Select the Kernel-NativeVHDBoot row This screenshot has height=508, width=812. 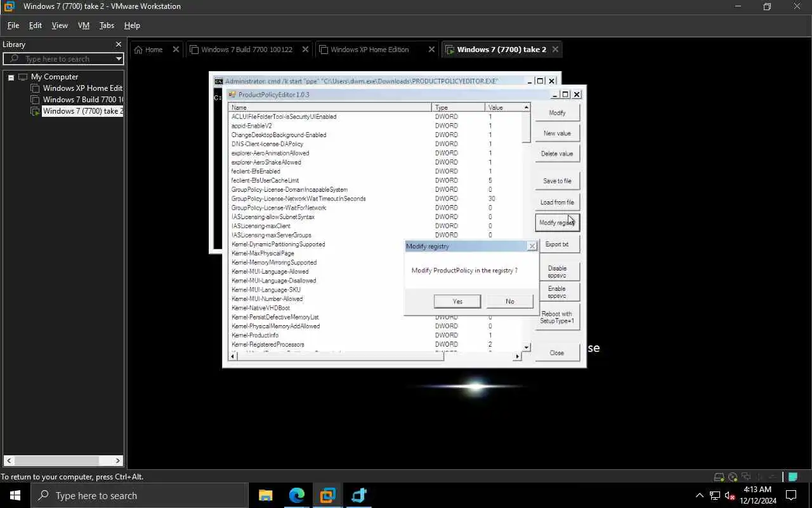(317, 308)
